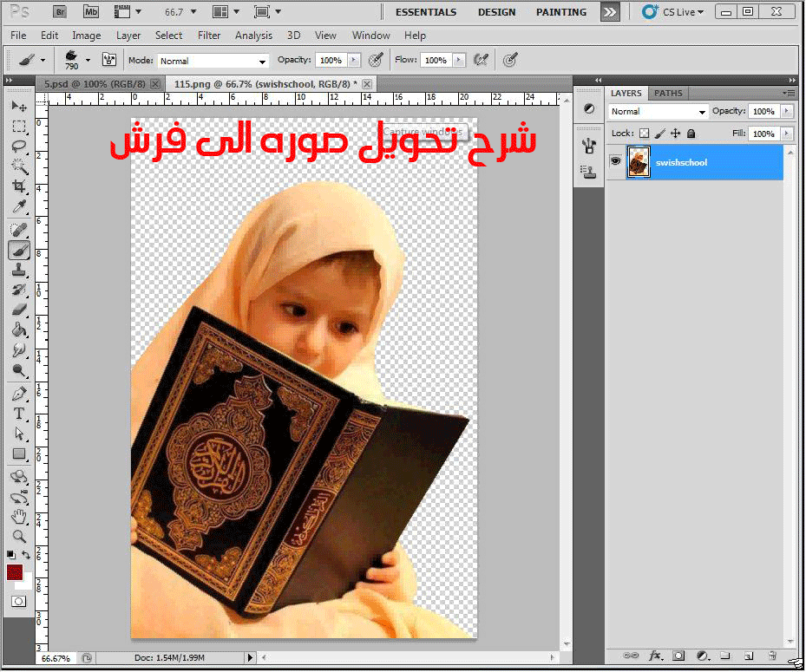Screen dimensions: 806x672
Task: Hide the swishschool layer using eye icon
Action: pyautogui.click(x=615, y=161)
